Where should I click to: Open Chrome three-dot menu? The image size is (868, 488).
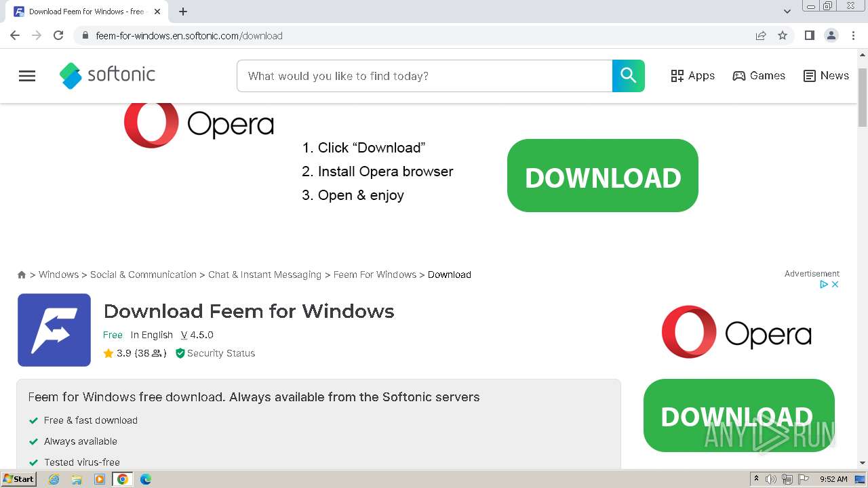[853, 35]
